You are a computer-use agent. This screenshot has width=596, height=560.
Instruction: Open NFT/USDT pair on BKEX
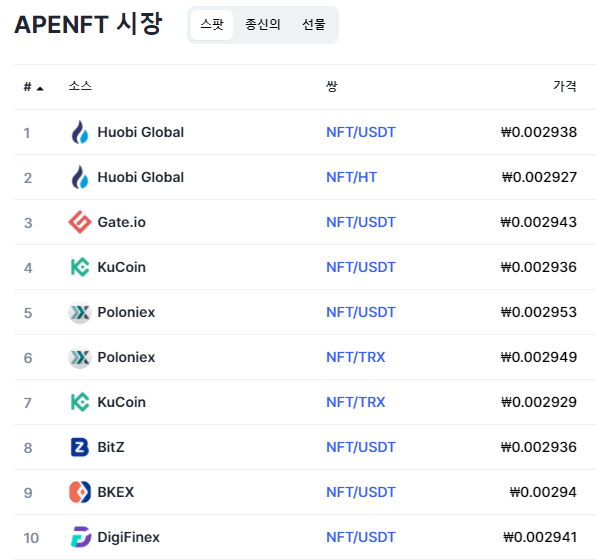[x=361, y=492]
